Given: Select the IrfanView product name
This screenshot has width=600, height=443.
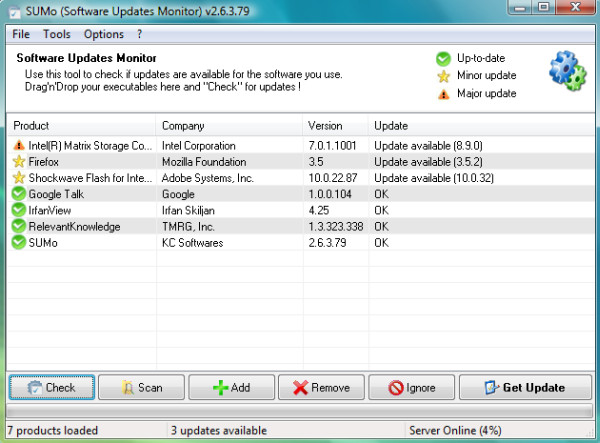Looking at the screenshot, I should point(50,210).
